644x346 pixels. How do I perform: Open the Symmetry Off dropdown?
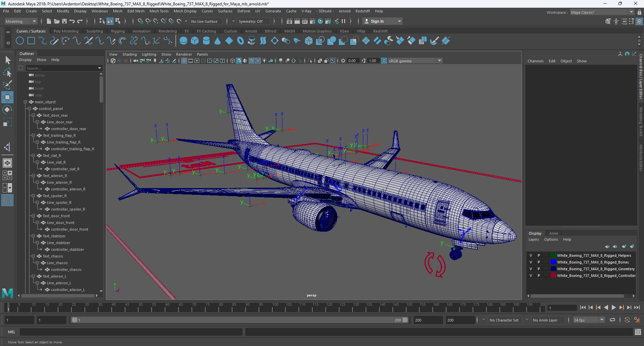click(x=254, y=21)
